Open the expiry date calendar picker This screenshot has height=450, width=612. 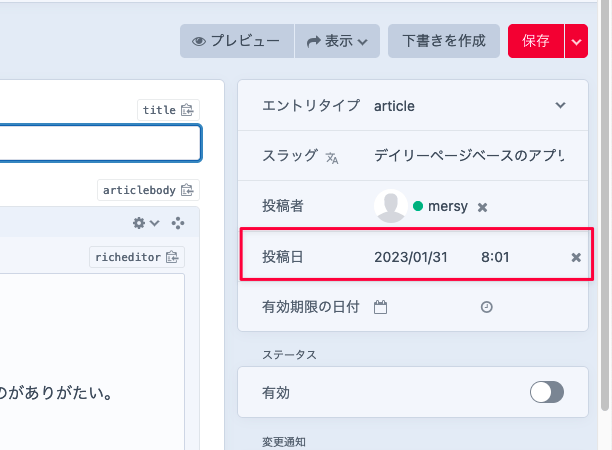point(380,307)
